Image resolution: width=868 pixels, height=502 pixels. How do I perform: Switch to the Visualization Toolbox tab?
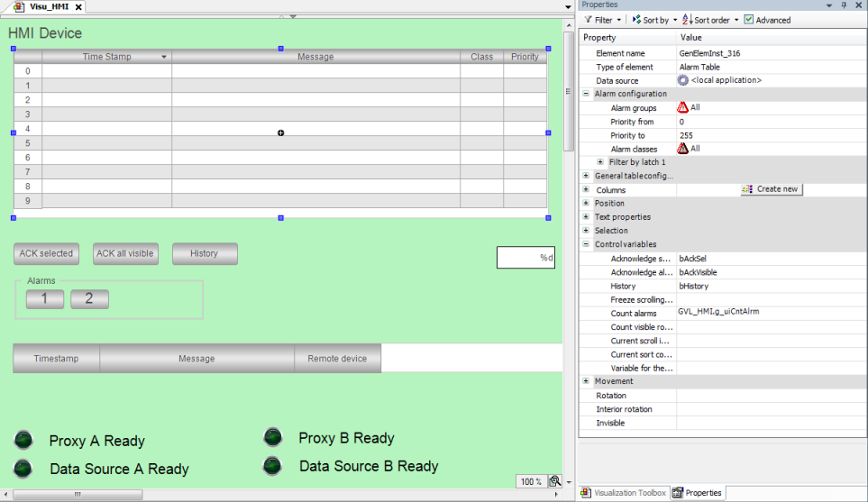(623, 493)
